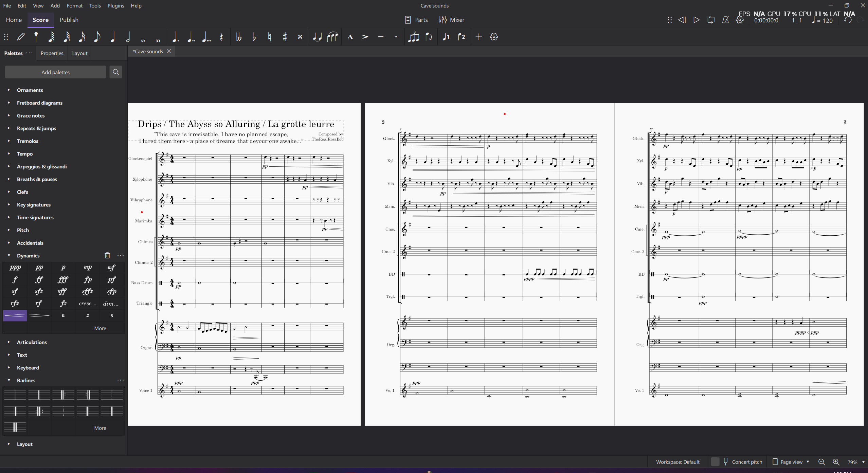
Task: Open the Plugins menu
Action: pos(115,6)
